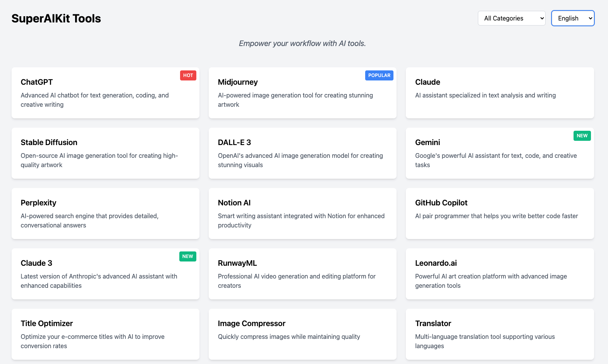Click 'Open-source AI image generation tool' description
This screenshot has height=364, width=608.
[x=100, y=160]
